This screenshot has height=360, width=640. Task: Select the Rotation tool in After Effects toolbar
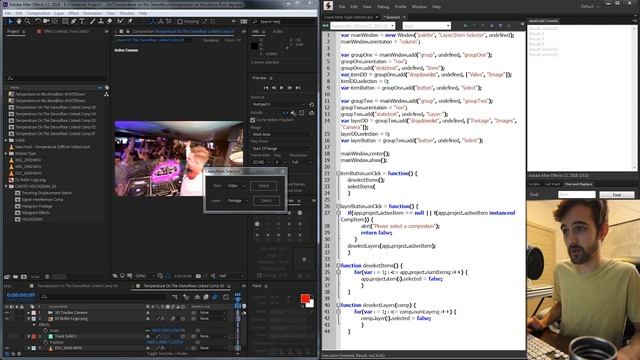pyautogui.click(x=38, y=21)
